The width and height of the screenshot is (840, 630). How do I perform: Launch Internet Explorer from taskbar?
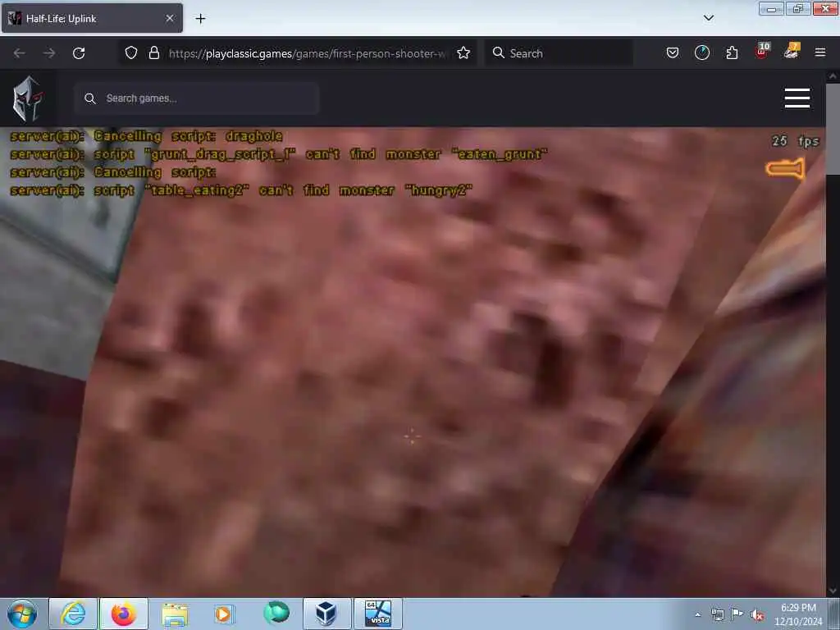coord(73,614)
